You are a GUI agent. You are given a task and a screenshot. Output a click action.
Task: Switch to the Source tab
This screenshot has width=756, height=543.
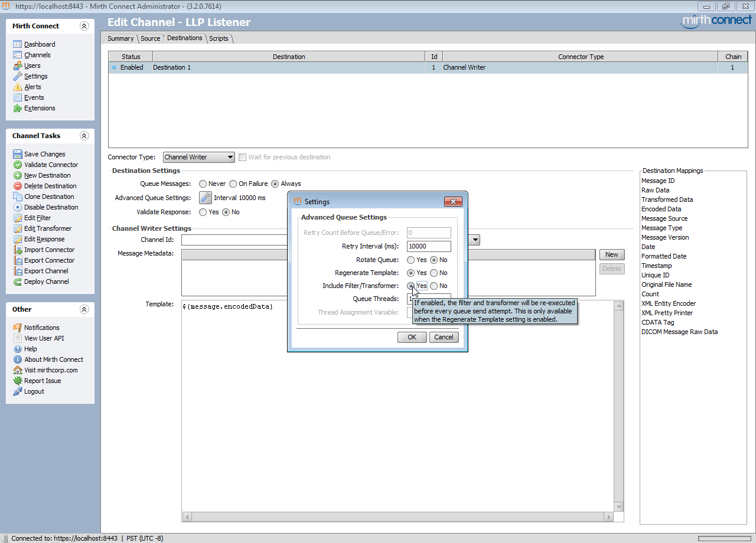(x=151, y=38)
